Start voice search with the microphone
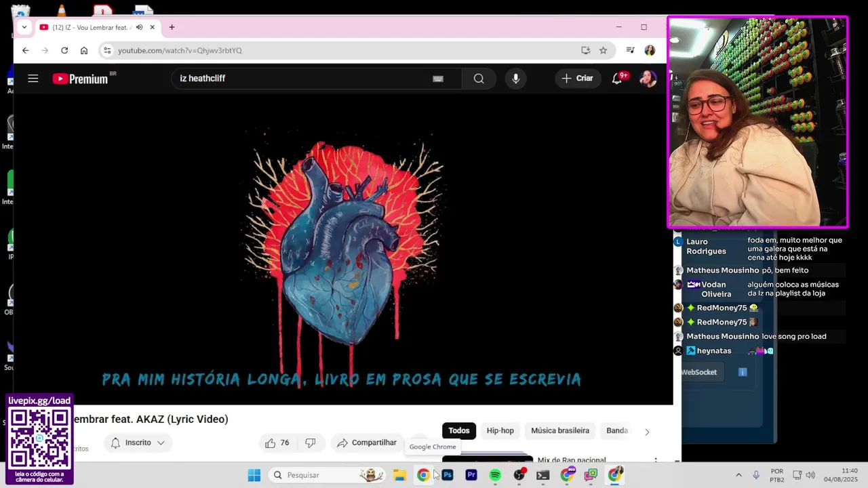868x488 pixels. click(516, 79)
